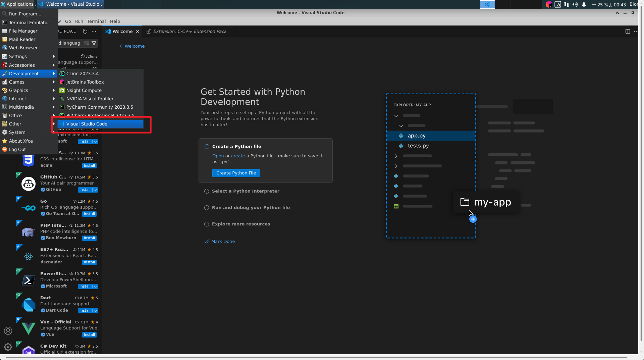The height and width of the screenshot is (360, 644).
Task: Expand Multimedia submenu
Action: click(x=29, y=107)
